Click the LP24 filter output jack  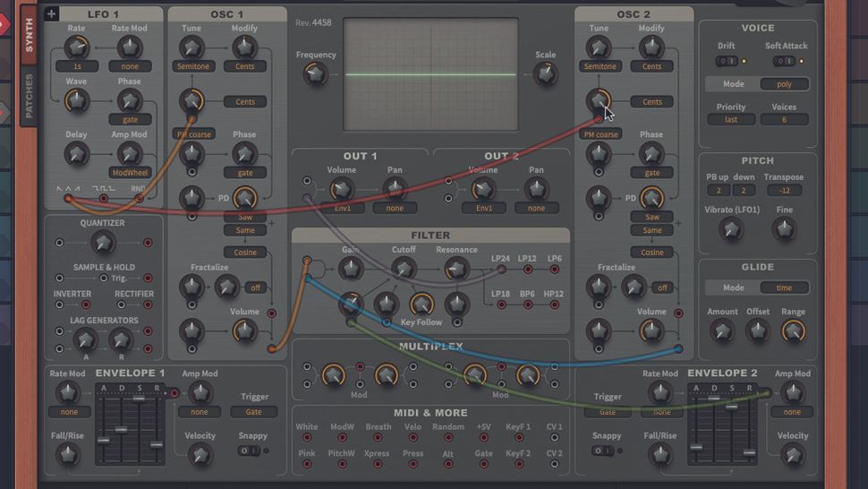point(500,270)
